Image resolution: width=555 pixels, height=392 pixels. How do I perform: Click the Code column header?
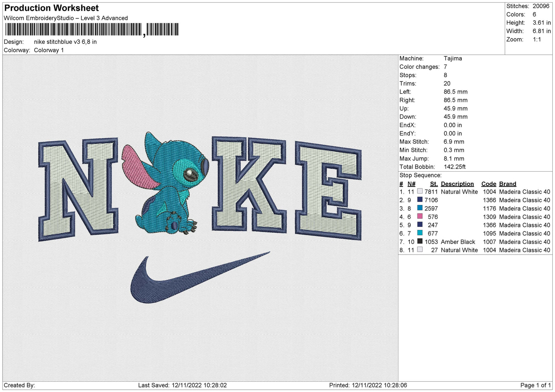(489, 184)
